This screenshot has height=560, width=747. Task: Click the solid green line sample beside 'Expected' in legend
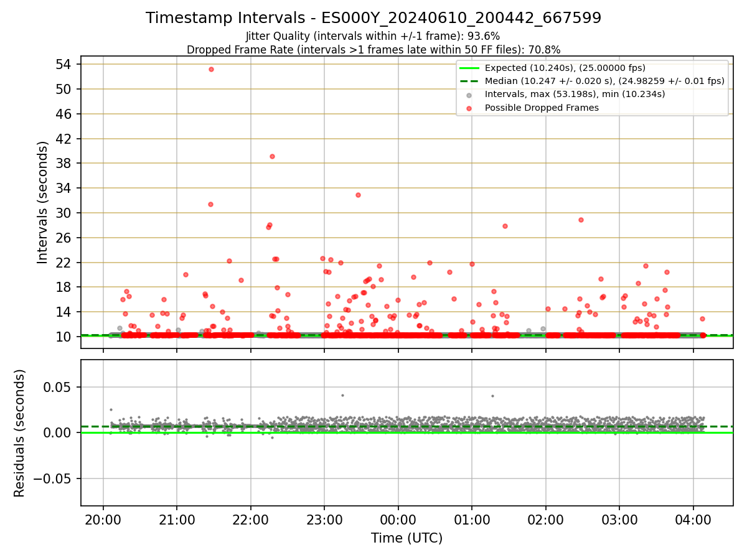coord(469,68)
